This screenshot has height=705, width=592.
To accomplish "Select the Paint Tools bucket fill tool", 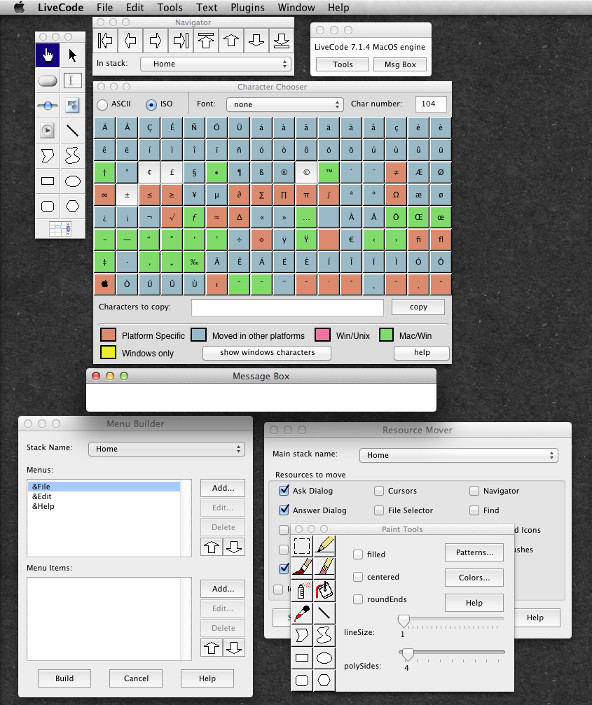I will [325, 590].
